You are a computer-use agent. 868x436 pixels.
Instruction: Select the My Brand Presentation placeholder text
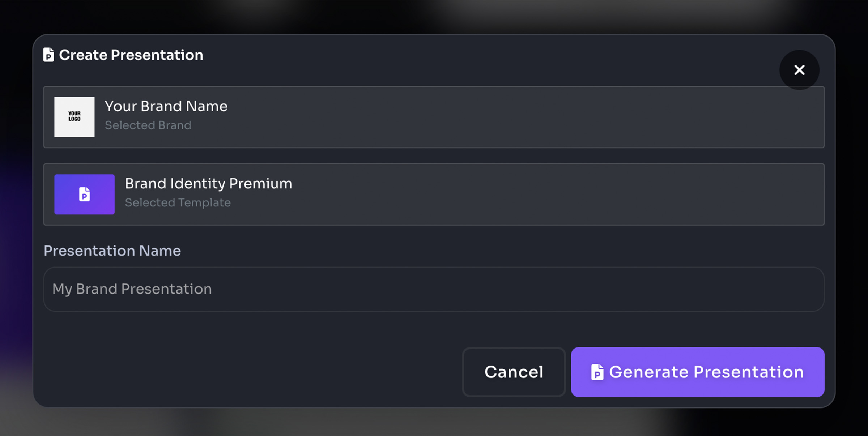click(x=132, y=289)
